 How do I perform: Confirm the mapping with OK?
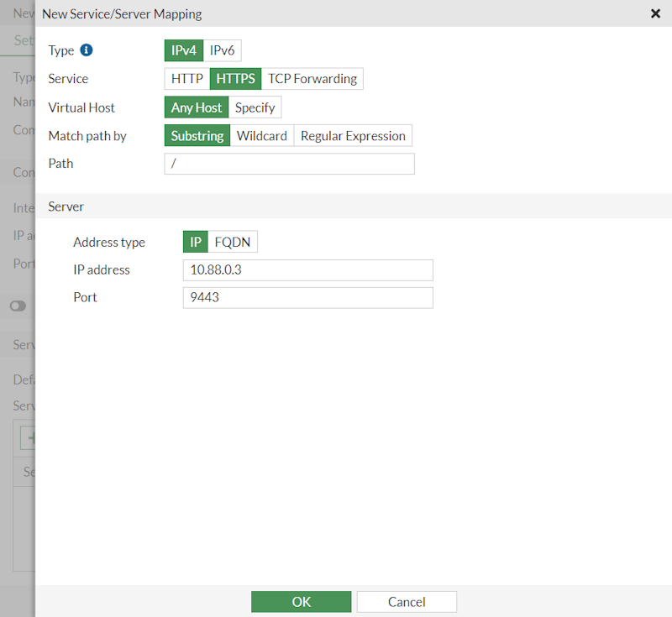coord(301,601)
